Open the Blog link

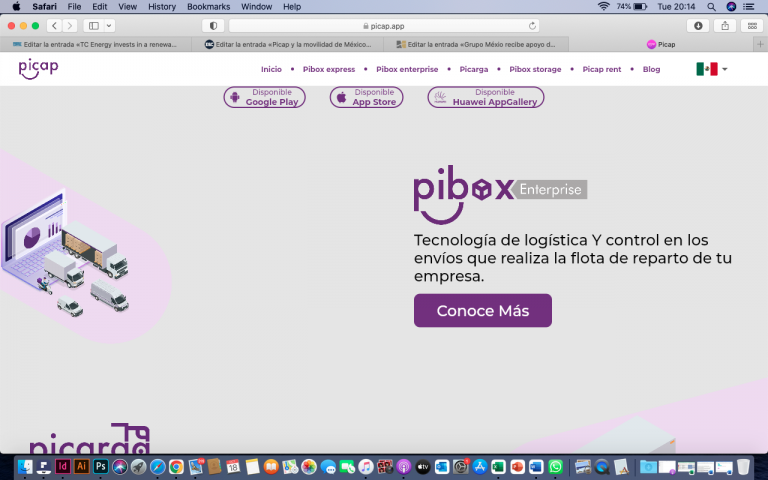[651, 70]
